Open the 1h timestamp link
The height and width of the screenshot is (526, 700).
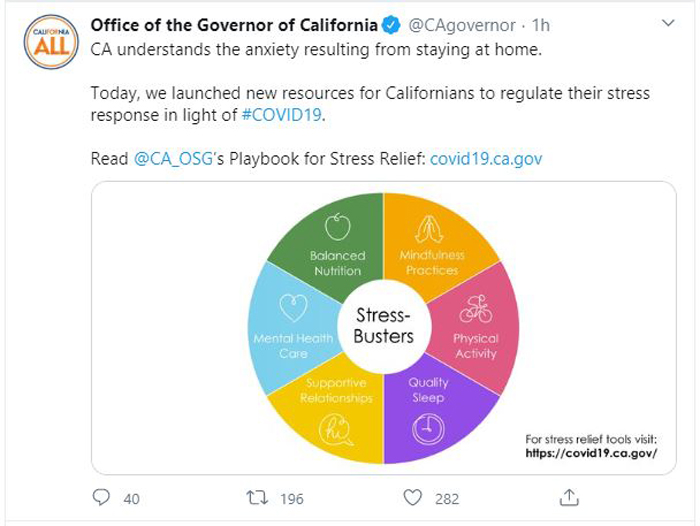coord(541,25)
